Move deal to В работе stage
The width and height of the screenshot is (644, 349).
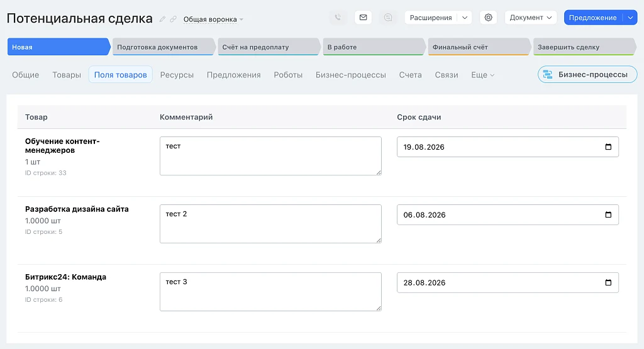click(x=373, y=47)
